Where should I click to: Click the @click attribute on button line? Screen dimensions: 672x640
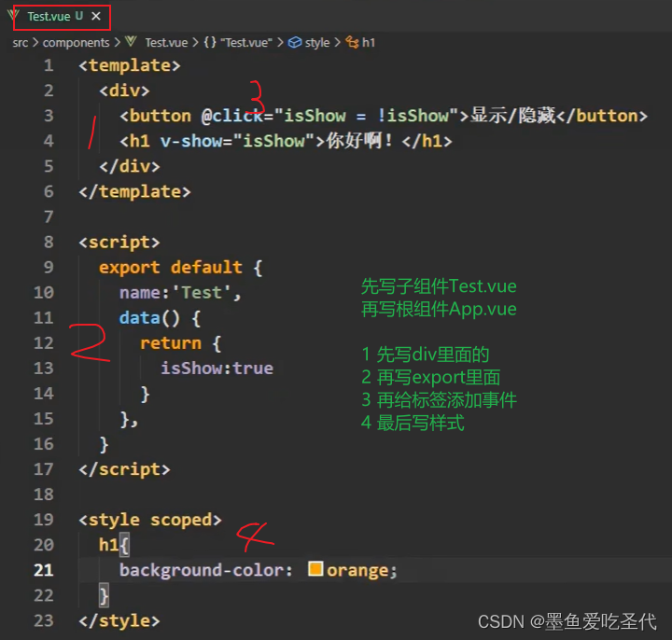point(231,116)
